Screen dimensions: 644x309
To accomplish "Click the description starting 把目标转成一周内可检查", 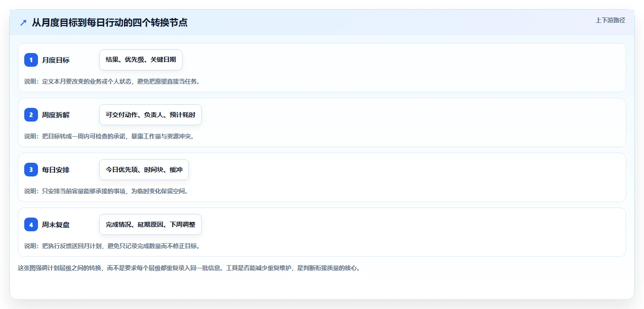I will [x=109, y=136].
